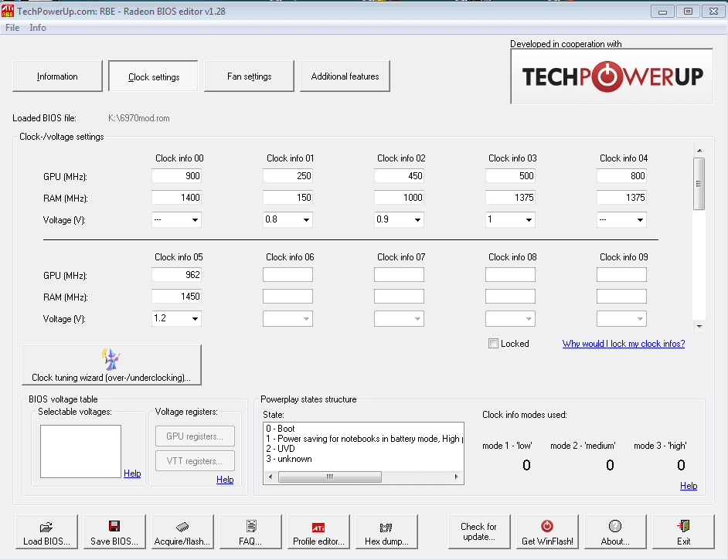This screenshot has height=560, width=728.
Task: Open the Info menu
Action: [x=38, y=28]
